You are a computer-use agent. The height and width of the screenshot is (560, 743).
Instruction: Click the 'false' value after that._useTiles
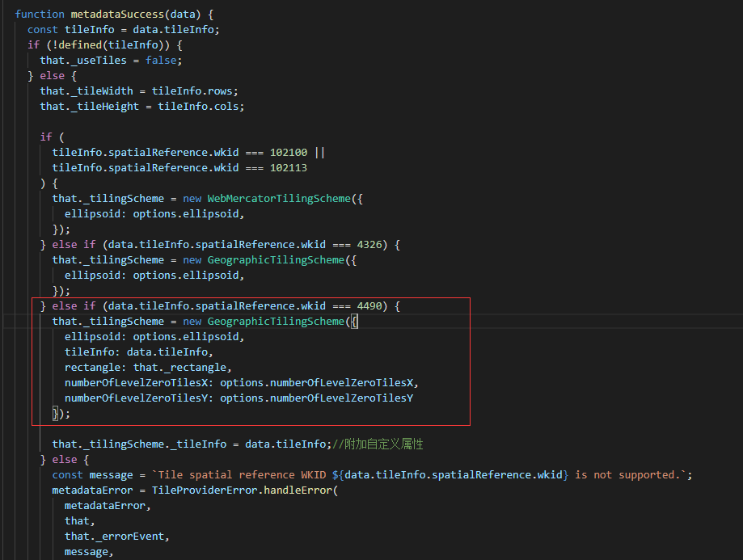coord(161,60)
